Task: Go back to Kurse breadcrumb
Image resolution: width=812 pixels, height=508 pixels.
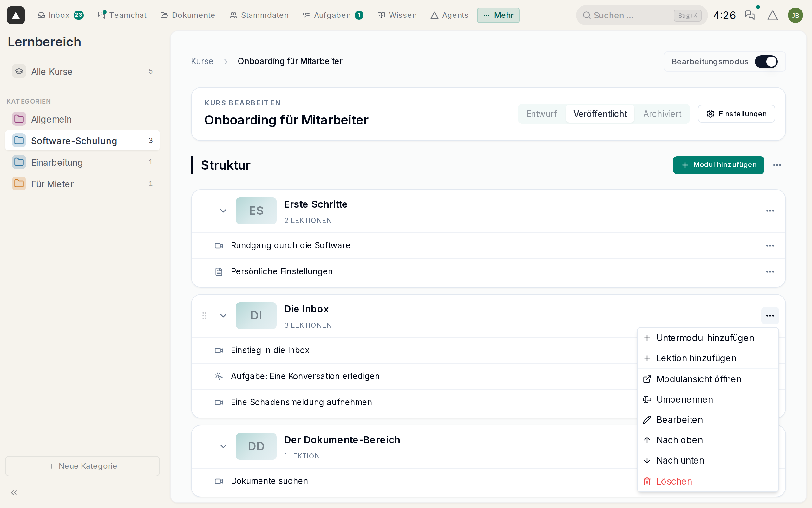Action: [202, 61]
